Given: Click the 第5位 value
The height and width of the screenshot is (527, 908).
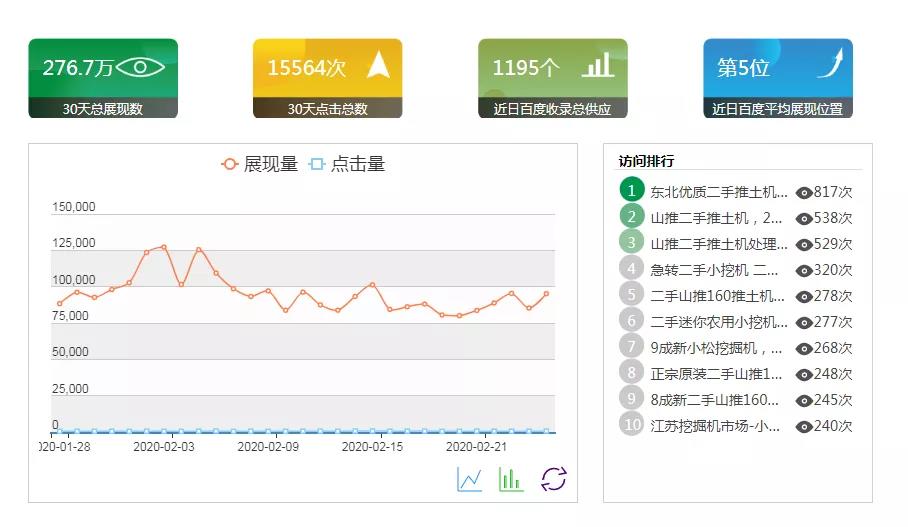Looking at the screenshot, I should point(744,68).
